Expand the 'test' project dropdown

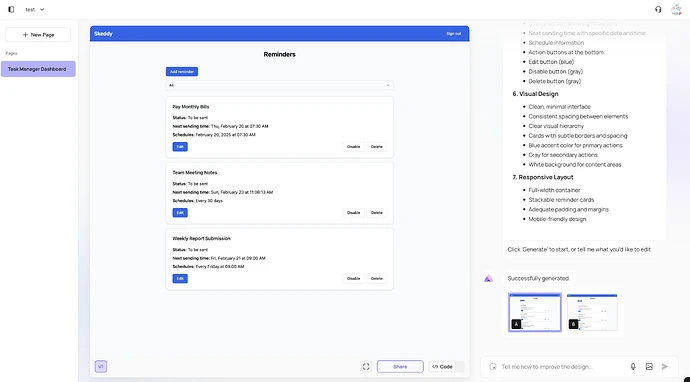click(x=35, y=9)
